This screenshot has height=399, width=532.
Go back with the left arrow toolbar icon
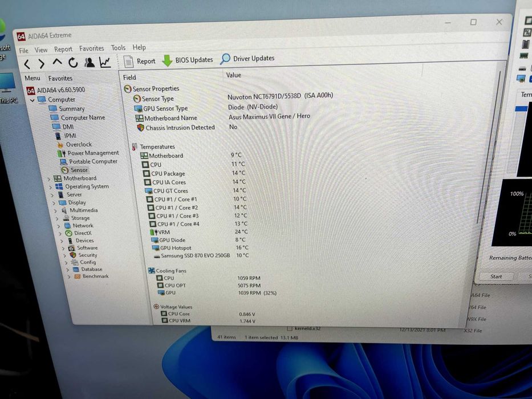[x=28, y=64]
